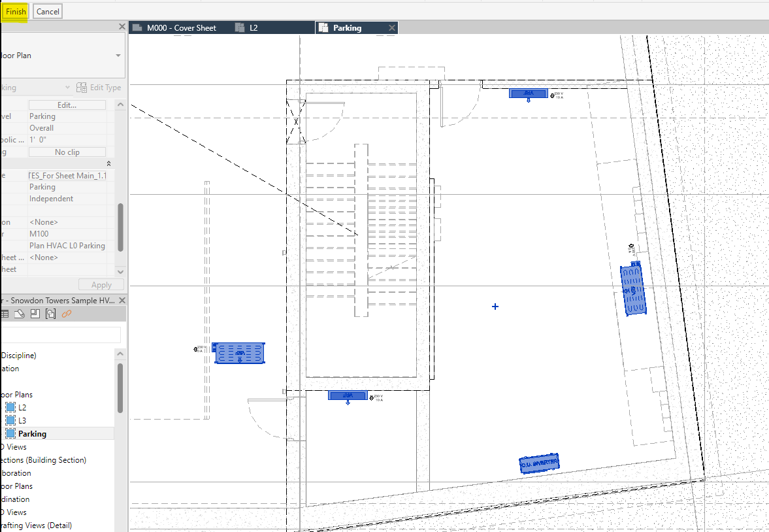Viewport: 769px width, 532px height.
Task: Activate the Parking view tab
Action: 347,28
